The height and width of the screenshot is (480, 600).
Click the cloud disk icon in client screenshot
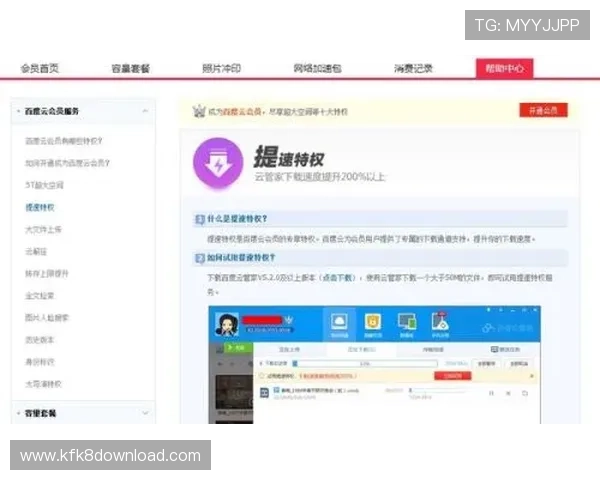pos(339,324)
